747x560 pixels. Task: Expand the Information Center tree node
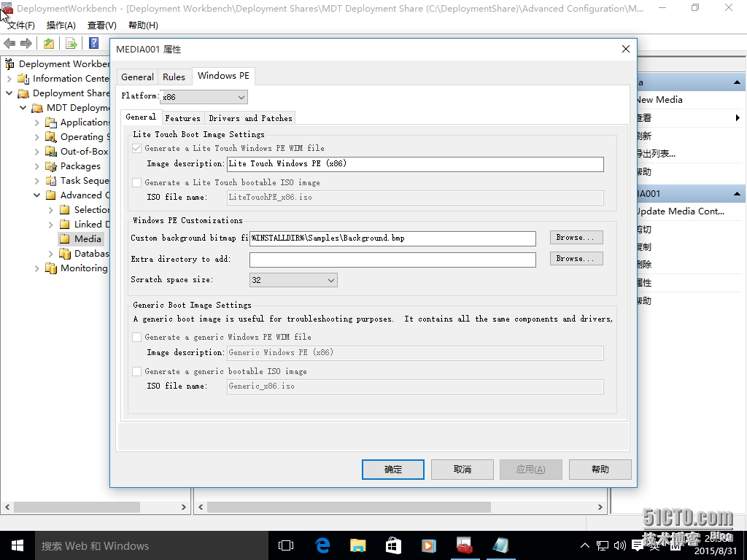tap(9, 79)
